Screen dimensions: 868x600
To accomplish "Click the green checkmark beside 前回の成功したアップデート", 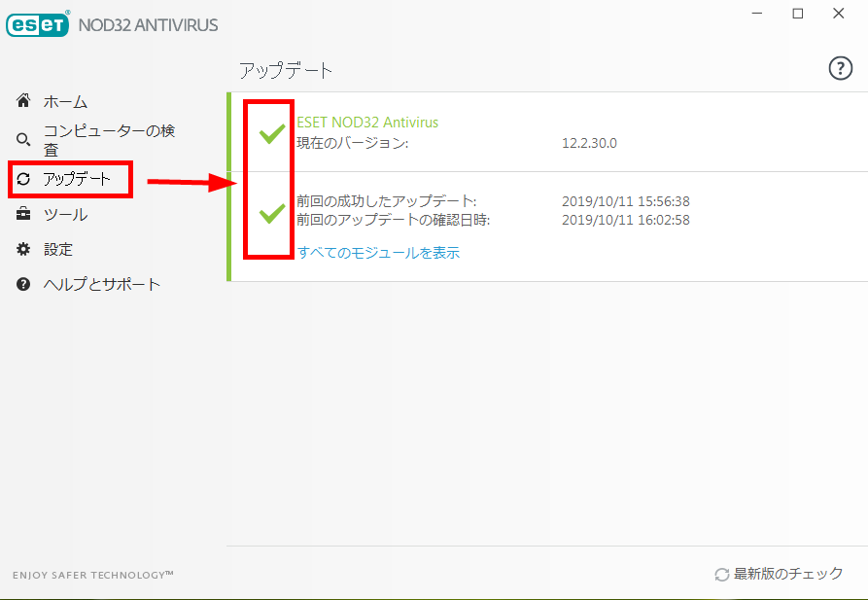I will click(x=272, y=213).
